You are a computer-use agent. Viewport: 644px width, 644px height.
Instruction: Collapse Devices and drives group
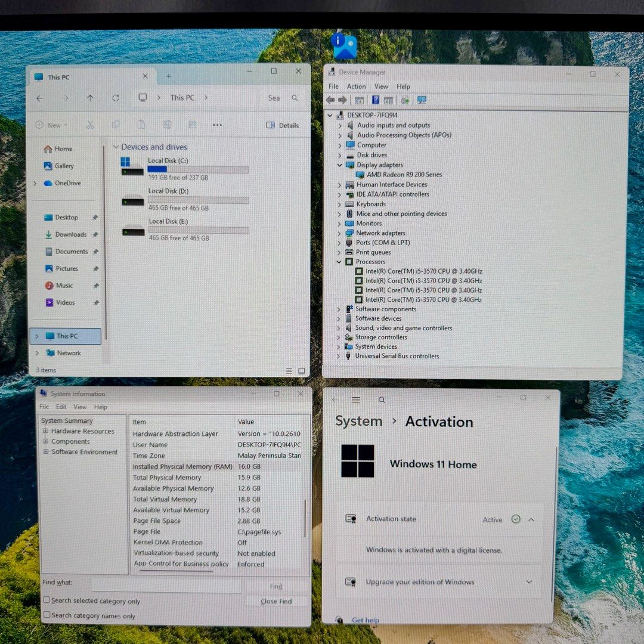click(x=116, y=147)
